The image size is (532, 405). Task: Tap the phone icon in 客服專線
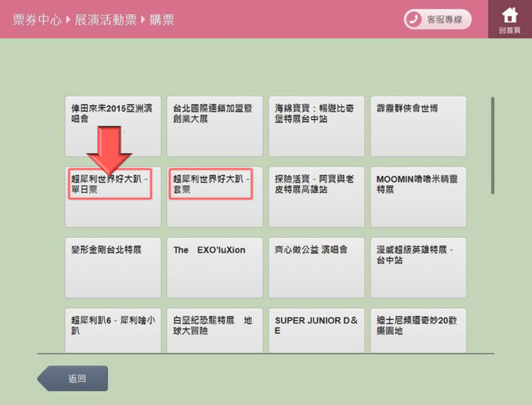click(415, 20)
